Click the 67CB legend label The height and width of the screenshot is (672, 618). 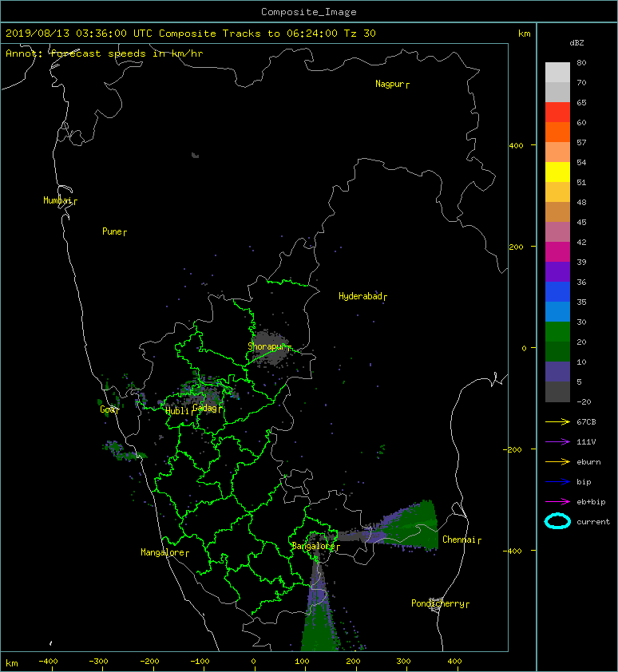[x=586, y=421]
